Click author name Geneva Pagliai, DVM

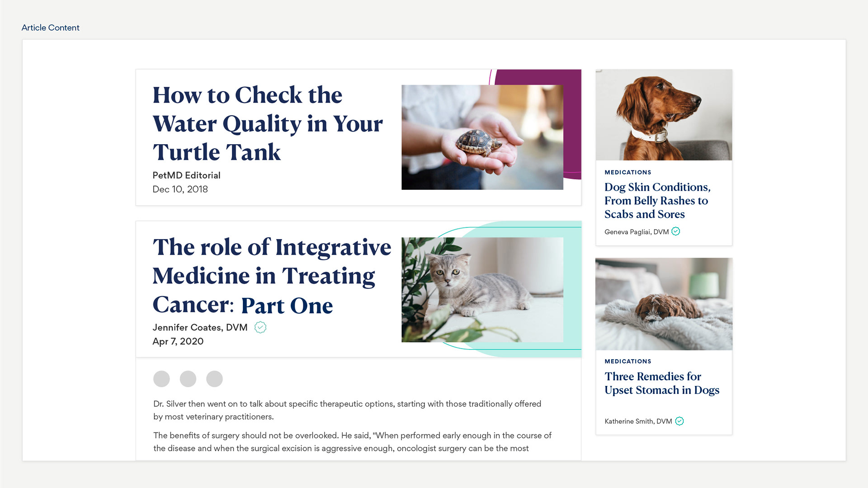637,232
